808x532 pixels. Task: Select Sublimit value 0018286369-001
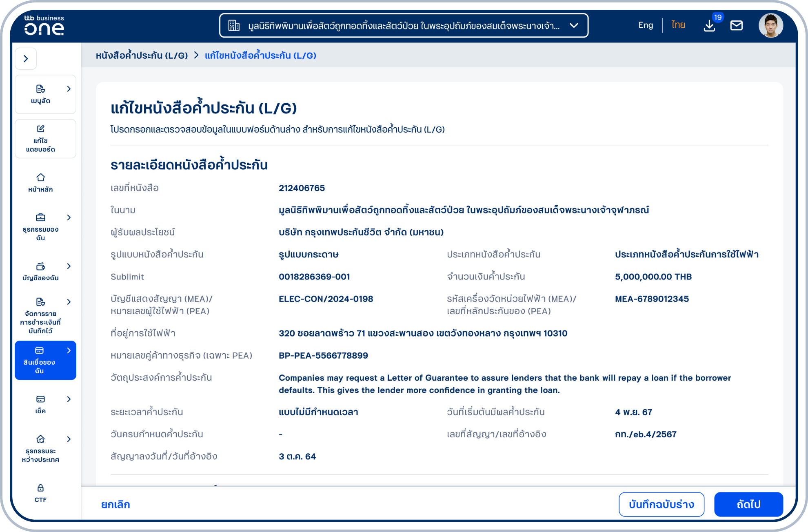click(314, 277)
